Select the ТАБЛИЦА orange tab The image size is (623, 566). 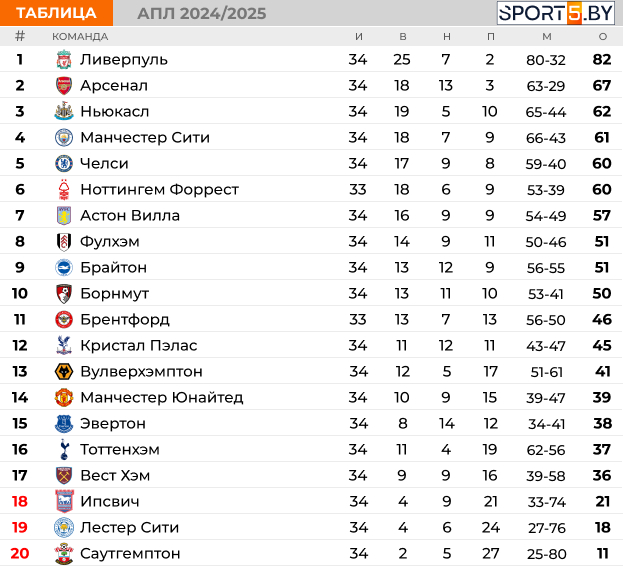[x=56, y=13]
